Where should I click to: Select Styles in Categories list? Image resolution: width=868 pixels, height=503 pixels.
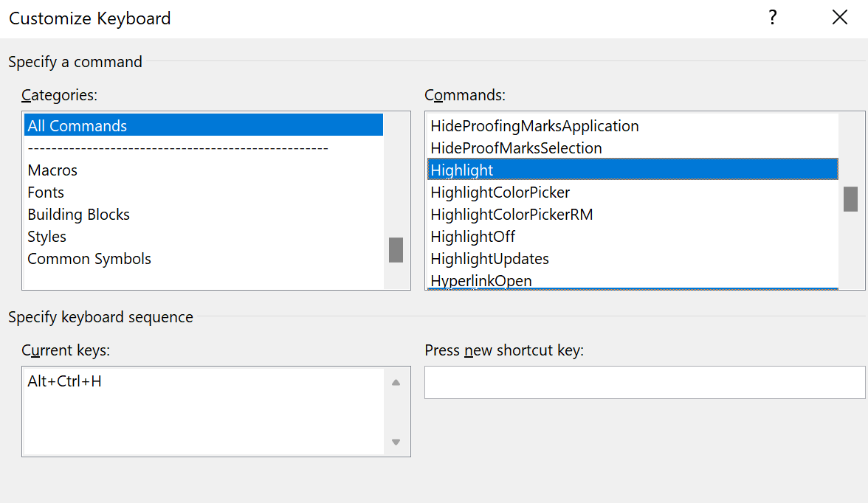46,237
